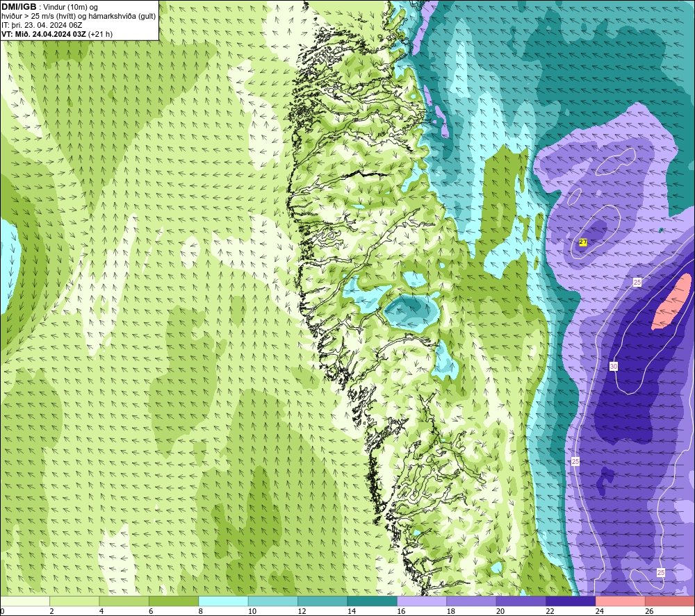Image resolution: width=695 pixels, height=616 pixels.
Task: Pick the 4–6 m/s green legend swatch
Action: pyautogui.click(x=124, y=601)
